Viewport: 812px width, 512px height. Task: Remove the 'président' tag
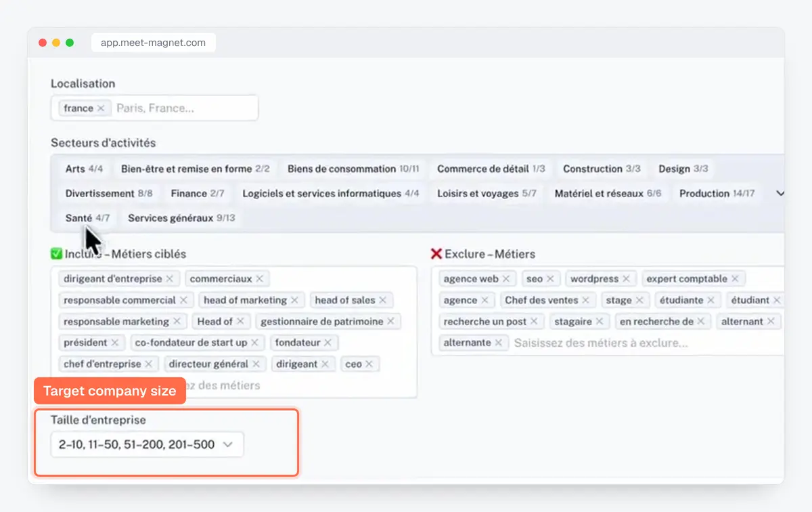pos(115,343)
